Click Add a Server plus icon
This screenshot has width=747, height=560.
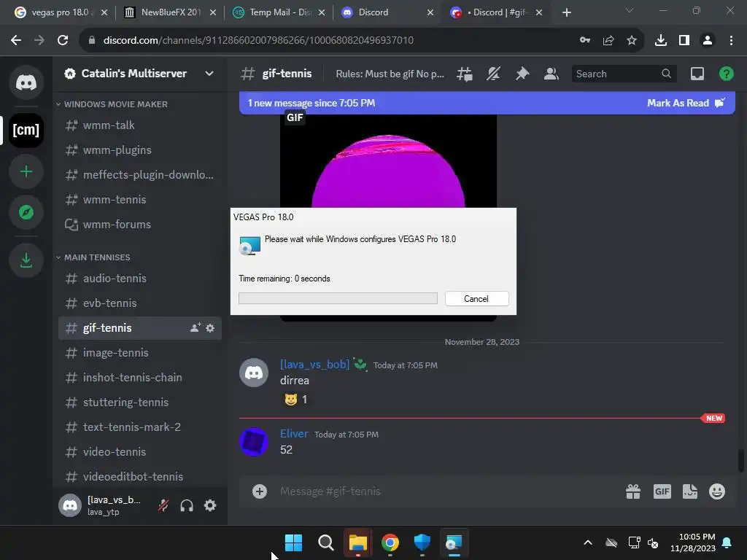coord(26,171)
